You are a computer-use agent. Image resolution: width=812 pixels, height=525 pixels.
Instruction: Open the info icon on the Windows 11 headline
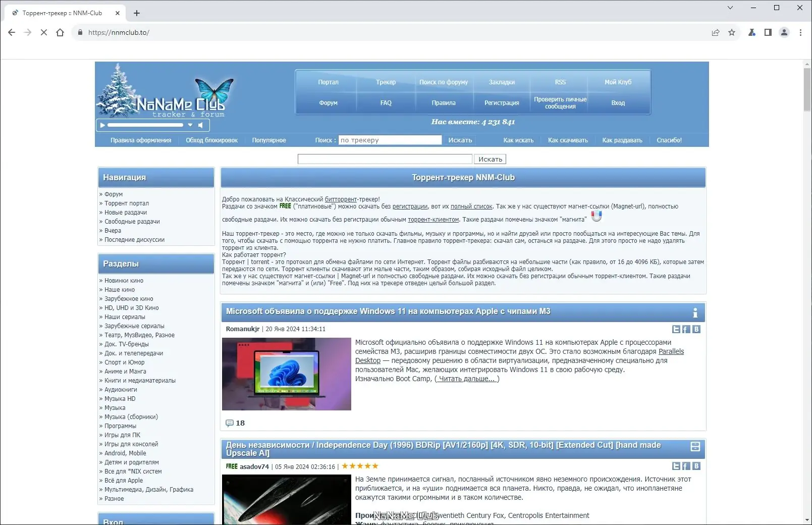696,312
